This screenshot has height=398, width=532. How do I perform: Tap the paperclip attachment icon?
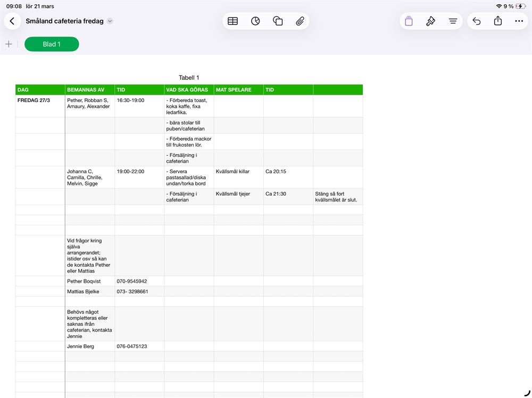pyautogui.click(x=300, y=21)
